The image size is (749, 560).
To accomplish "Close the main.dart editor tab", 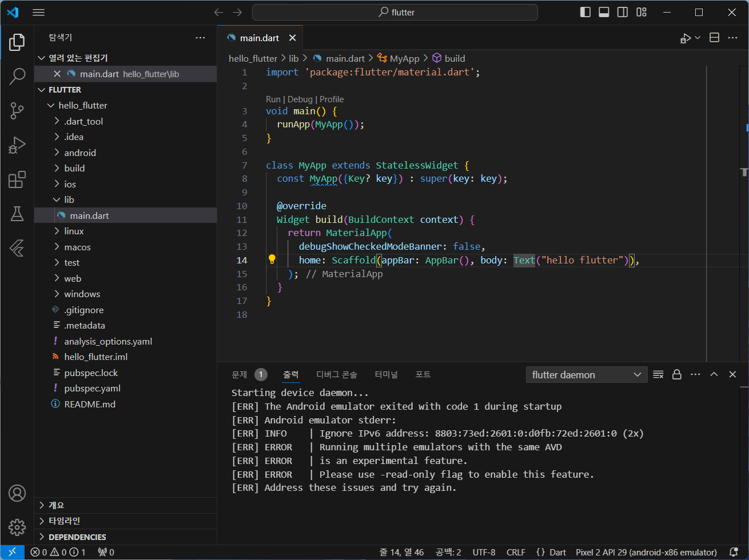I will coord(292,38).
